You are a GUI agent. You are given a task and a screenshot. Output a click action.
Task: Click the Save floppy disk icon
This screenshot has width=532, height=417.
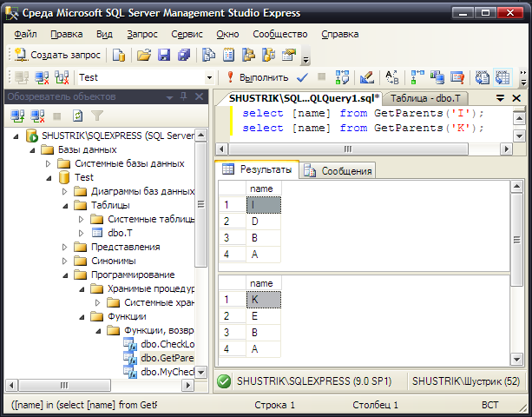(x=164, y=55)
